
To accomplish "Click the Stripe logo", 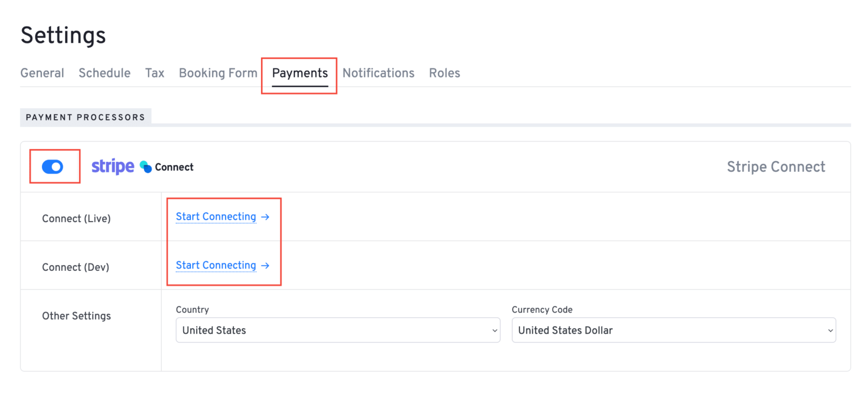I will tap(112, 166).
